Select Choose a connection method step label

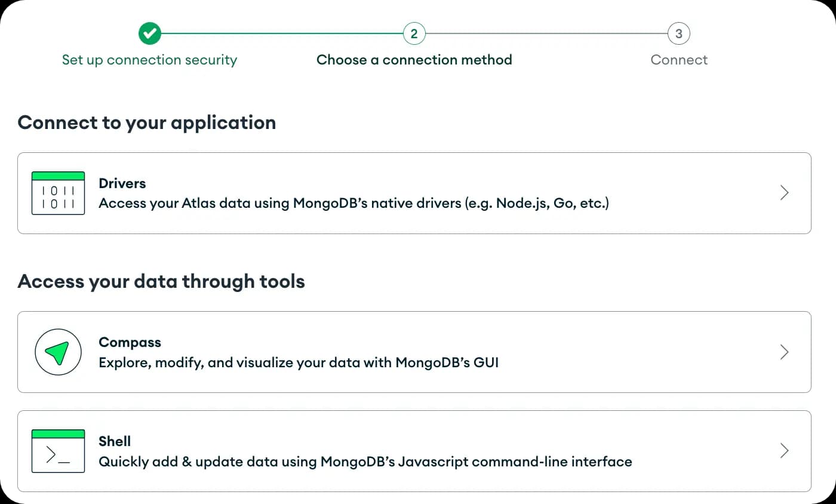[414, 60]
